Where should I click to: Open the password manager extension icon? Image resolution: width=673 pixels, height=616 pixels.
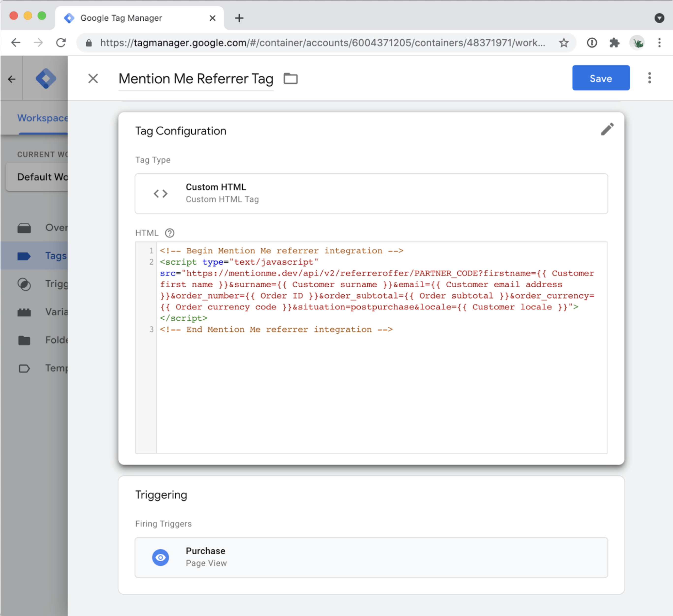(x=592, y=43)
